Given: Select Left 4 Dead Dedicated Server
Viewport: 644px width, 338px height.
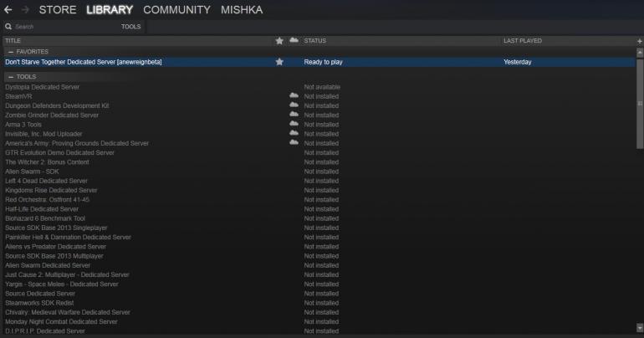Looking at the screenshot, I should 45,181.
